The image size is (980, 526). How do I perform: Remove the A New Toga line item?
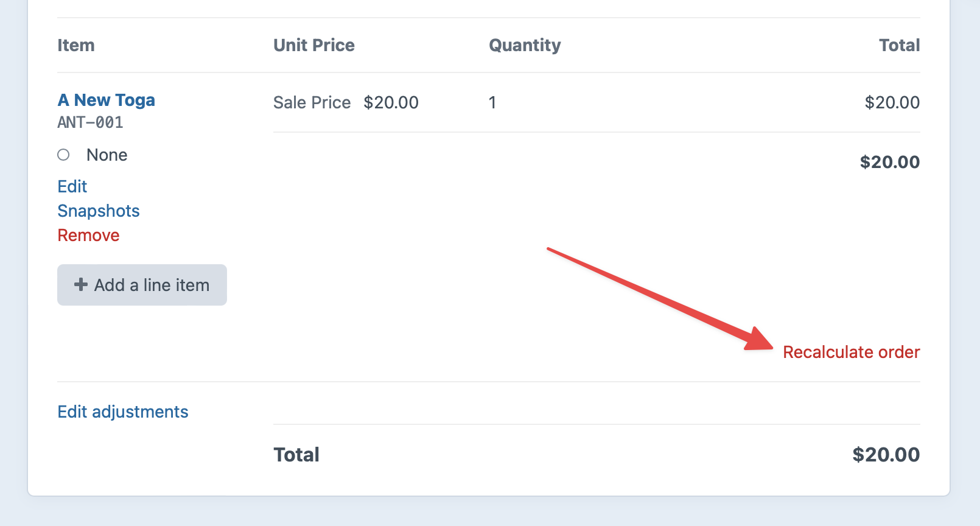click(x=88, y=235)
